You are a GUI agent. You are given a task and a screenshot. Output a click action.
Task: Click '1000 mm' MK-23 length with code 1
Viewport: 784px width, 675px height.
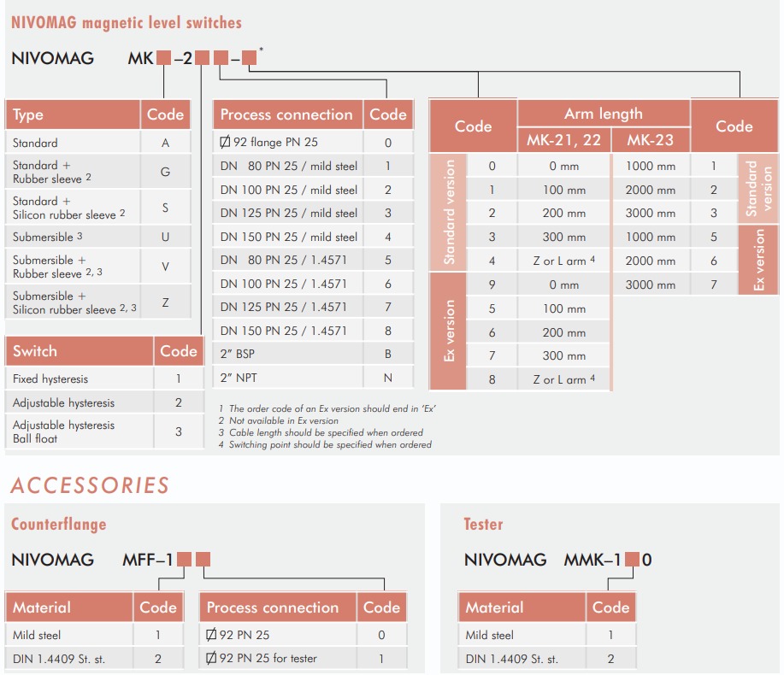pos(651,166)
